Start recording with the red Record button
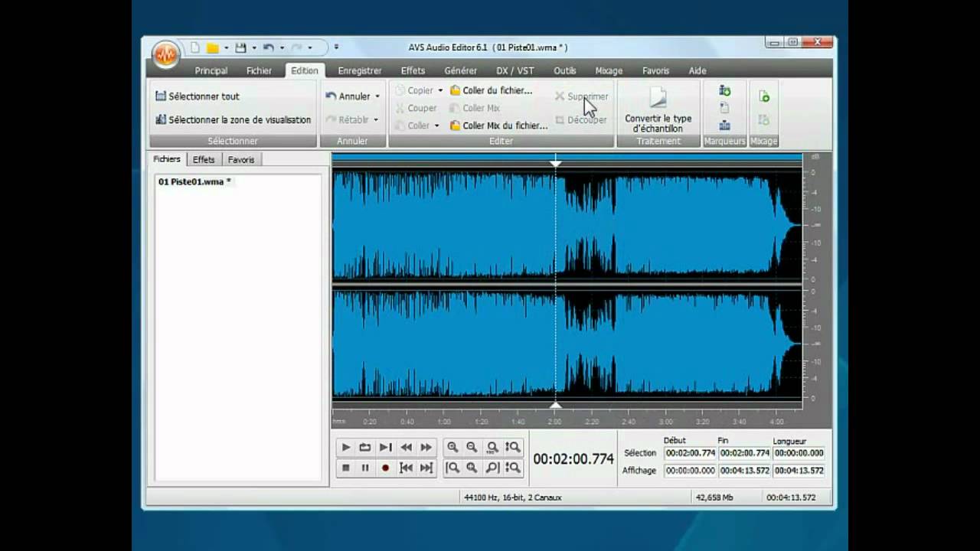 (386, 468)
